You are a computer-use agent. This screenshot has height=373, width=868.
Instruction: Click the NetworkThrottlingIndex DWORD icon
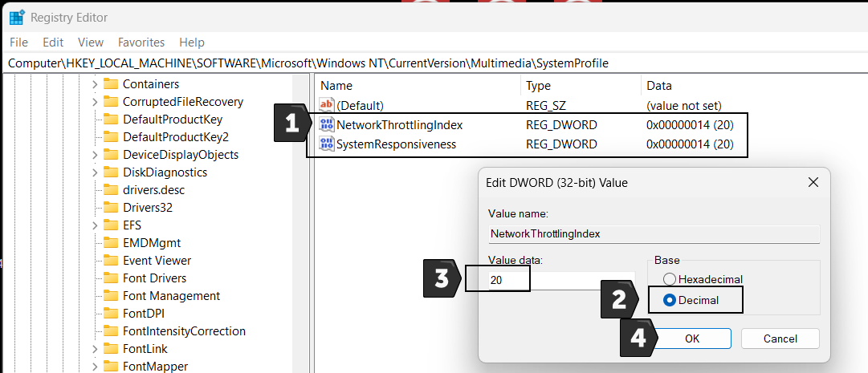(327, 125)
